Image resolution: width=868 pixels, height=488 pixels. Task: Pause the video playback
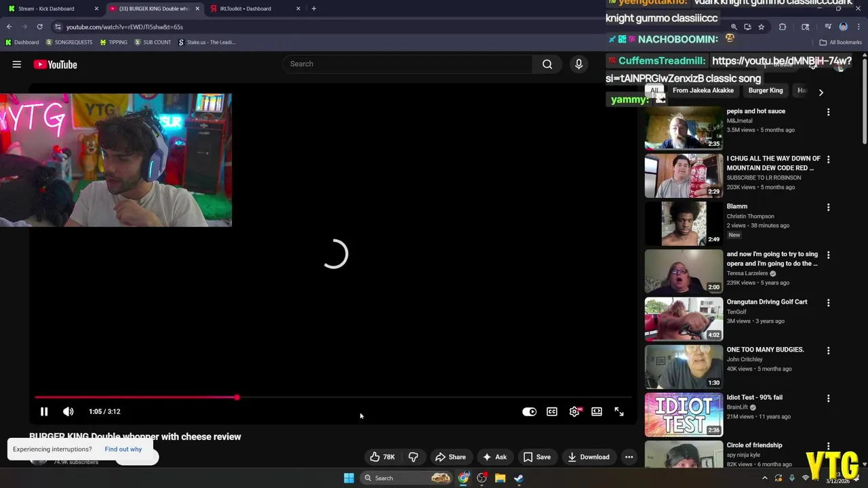click(44, 411)
